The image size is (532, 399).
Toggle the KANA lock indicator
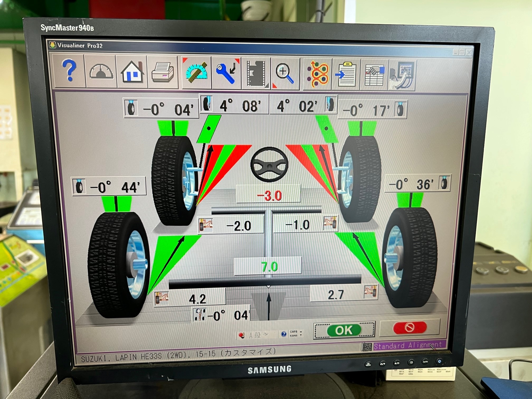coord(293,336)
